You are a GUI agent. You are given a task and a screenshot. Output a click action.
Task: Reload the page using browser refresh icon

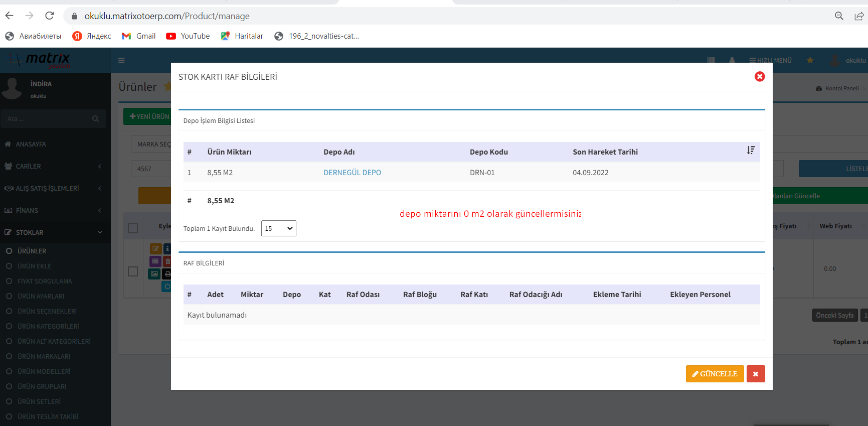tap(50, 16)
